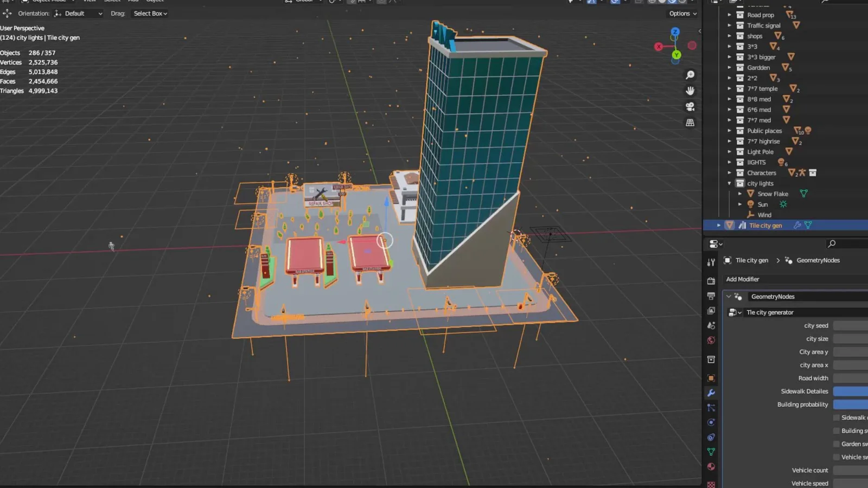Select the Tile city gen outliner row

(786, 226)
